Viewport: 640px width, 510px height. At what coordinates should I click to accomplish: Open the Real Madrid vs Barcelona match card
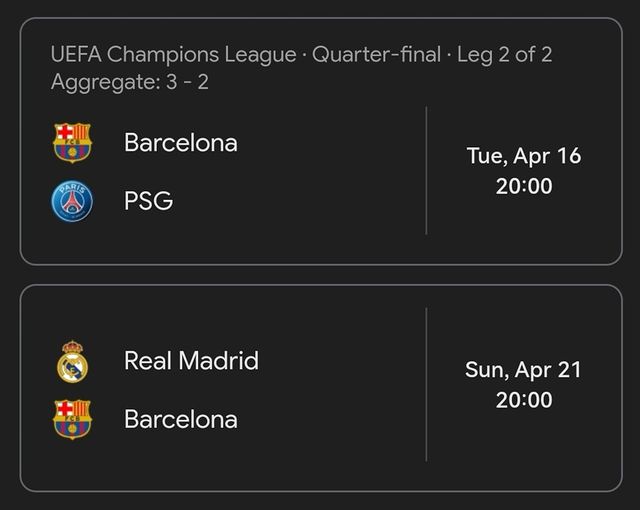(x=321, y=388)
